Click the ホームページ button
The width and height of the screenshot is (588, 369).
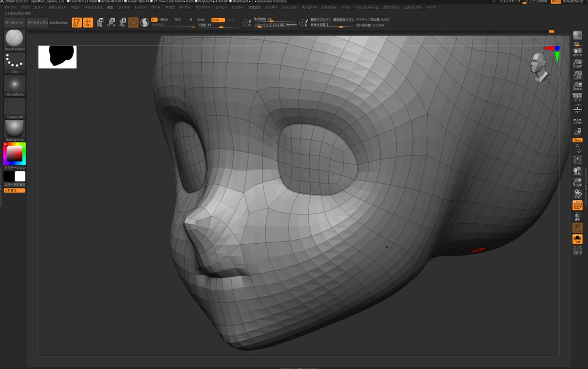pyautogui.click(x=14, y=23)
